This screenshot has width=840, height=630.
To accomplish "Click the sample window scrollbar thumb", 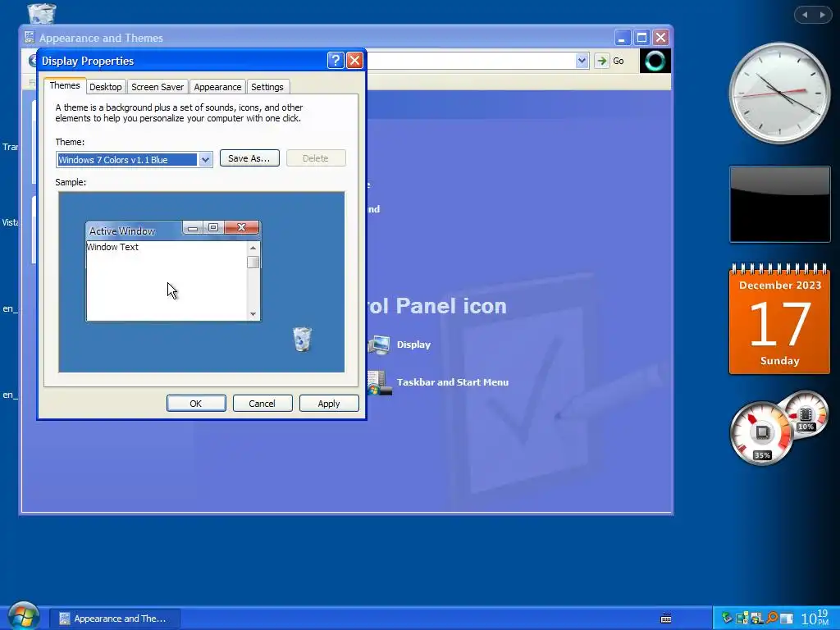I will [253, 262].
